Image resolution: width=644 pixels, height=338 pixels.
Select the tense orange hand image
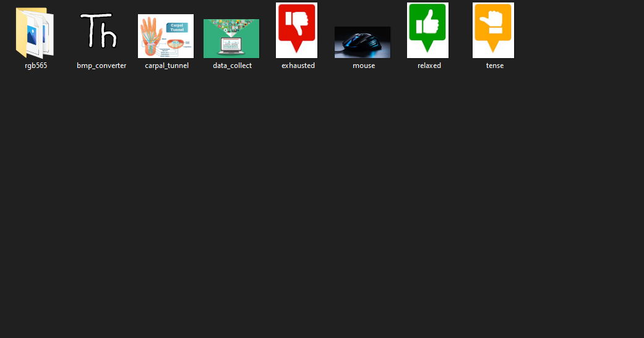click(x=493, y=30)
